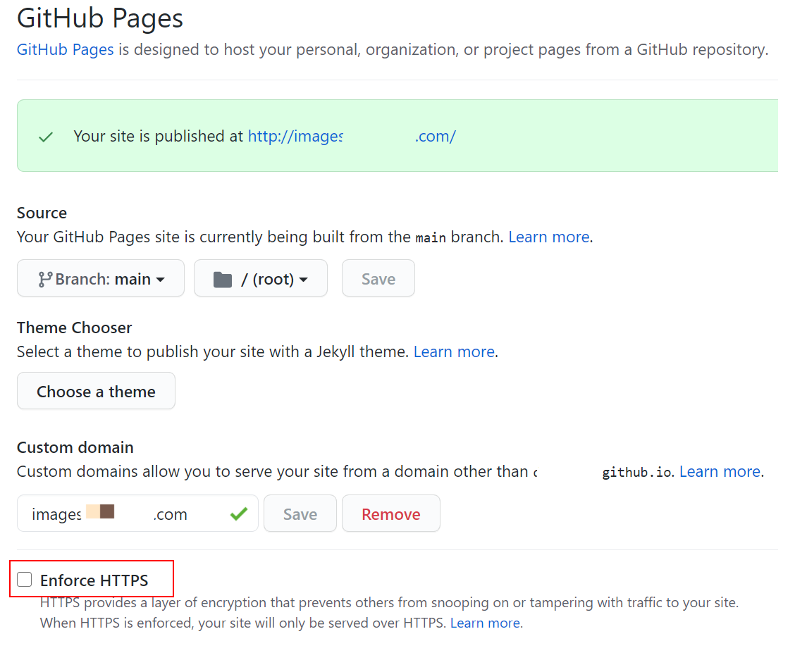Remove the custom domain
Viewport: 795px width, 672px height.
[x=391, y=514]
